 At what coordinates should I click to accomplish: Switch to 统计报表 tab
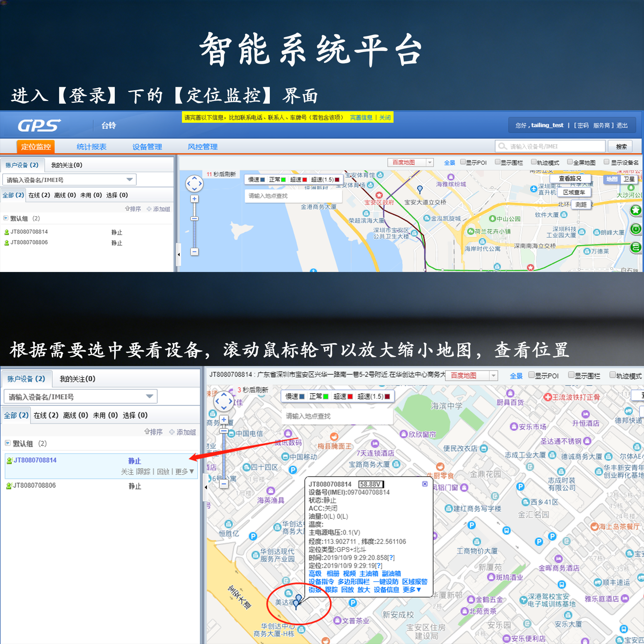tap(91, 147)
